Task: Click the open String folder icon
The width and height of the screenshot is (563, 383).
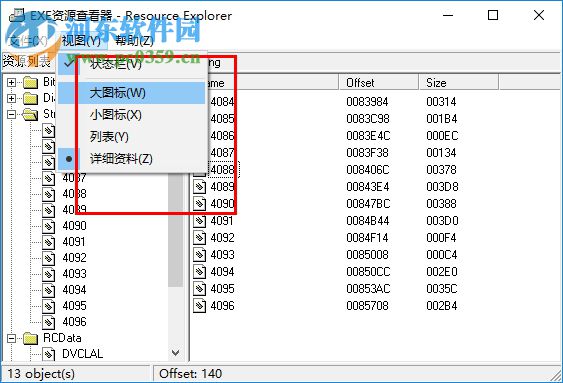Action: coord(31,115)
